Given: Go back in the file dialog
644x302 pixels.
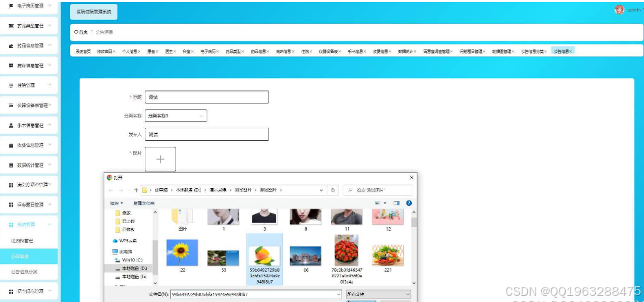Looking at the screenshot, I should pos(111,190).
